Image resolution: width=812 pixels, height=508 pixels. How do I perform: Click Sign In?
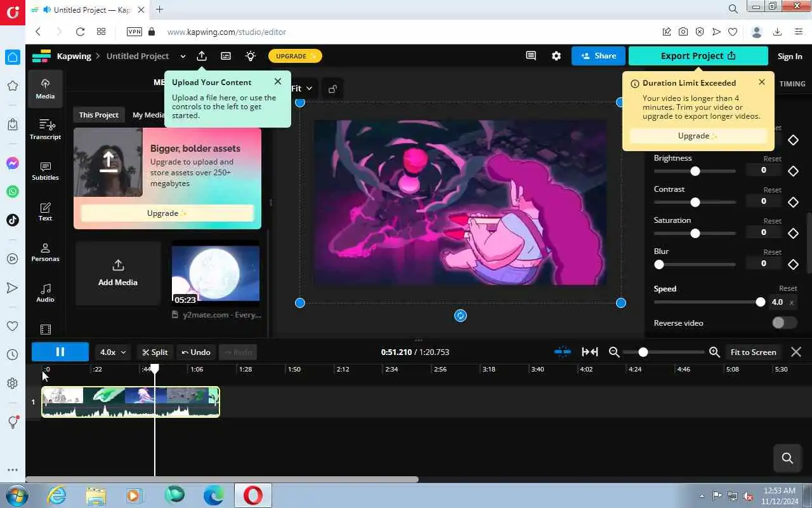tap(790, 57)
